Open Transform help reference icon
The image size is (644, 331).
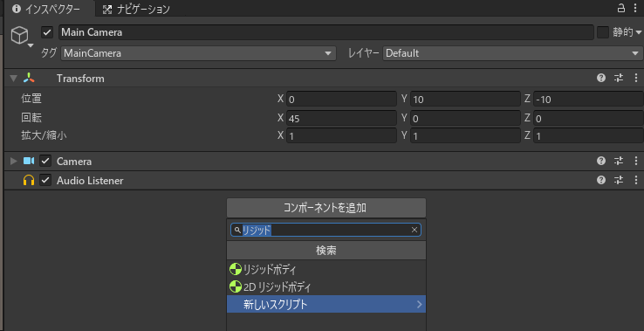tap(601, 78)
